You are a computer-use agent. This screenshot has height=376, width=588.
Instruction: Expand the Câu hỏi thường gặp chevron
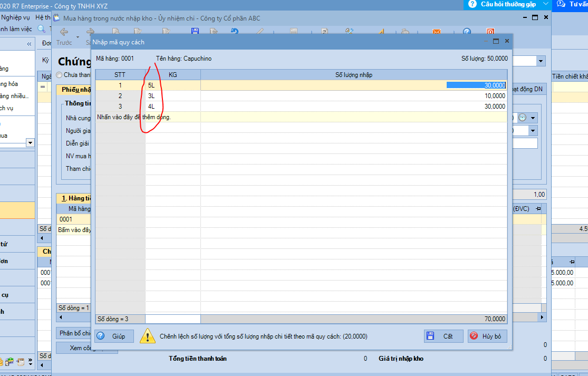point(545,4)
